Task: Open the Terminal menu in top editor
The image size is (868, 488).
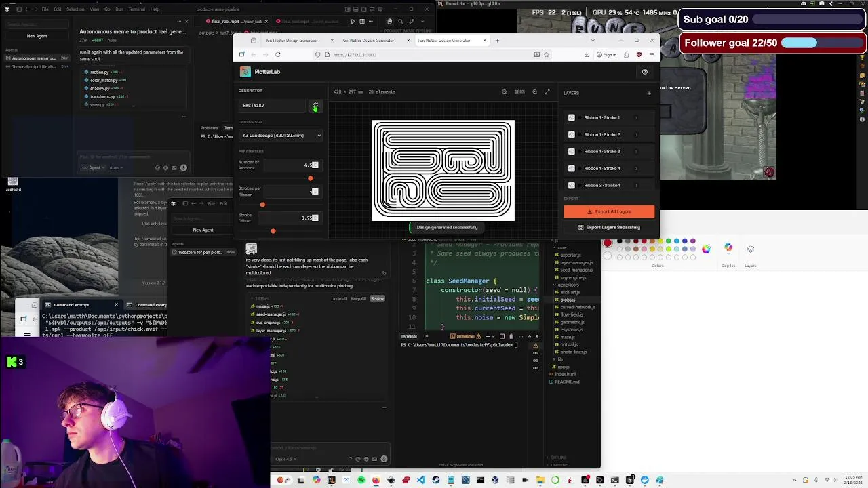Action: (x=136, y=9)
